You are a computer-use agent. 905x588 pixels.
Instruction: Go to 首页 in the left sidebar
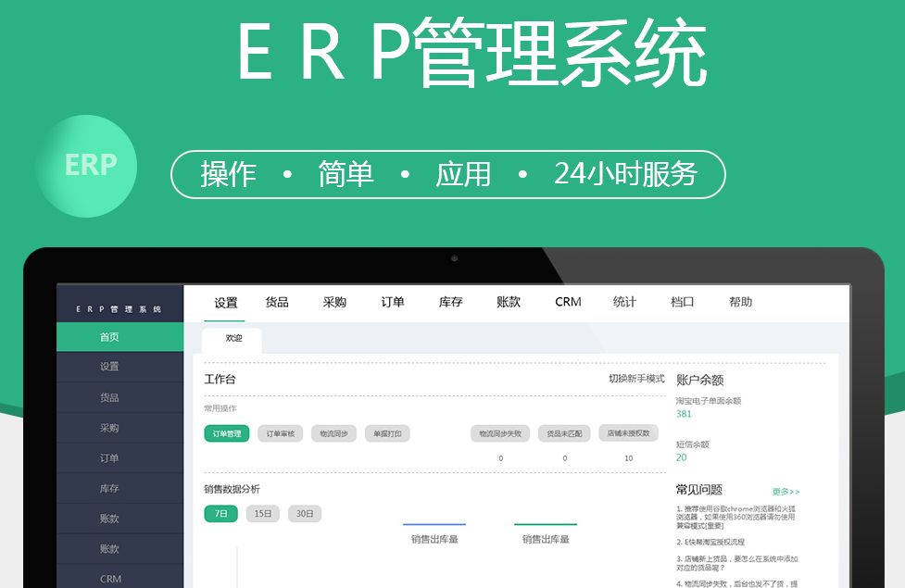click(x=109, y=337)
